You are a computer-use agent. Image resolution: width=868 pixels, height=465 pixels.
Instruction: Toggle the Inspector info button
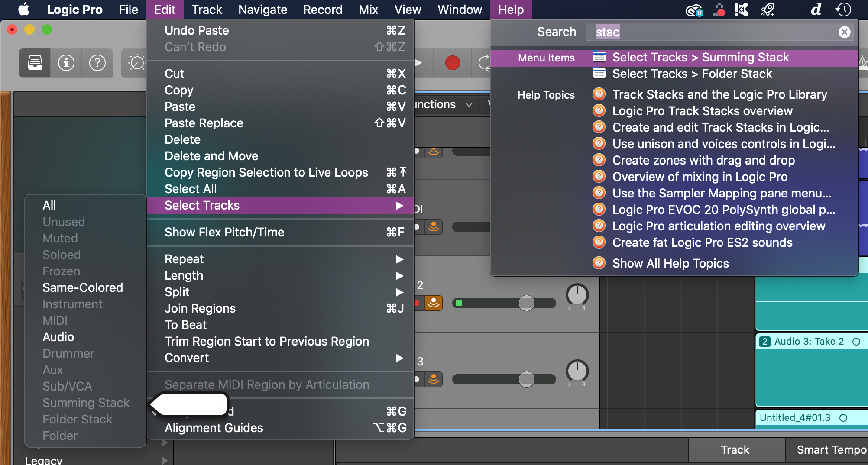[66, 63]
